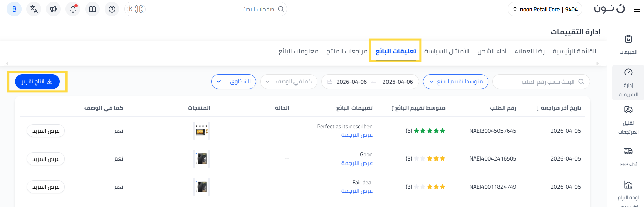Expand the complaints filter dropdown
The image size is (644, 207).
coord(234,82)
